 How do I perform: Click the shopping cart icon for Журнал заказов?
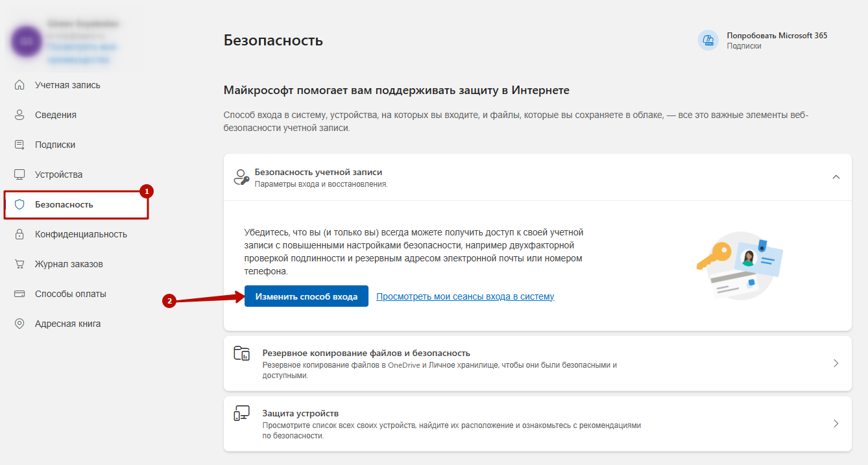[x=19, y=264]
